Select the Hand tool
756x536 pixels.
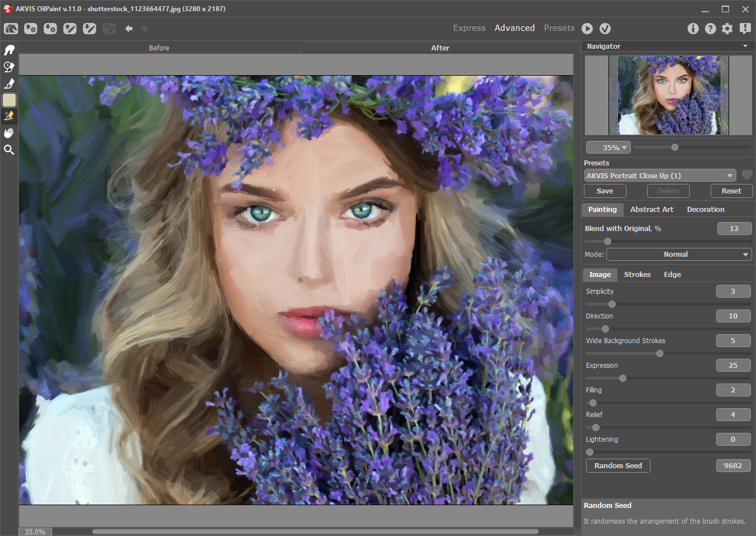pyautogui.click(x=9, y=133)
